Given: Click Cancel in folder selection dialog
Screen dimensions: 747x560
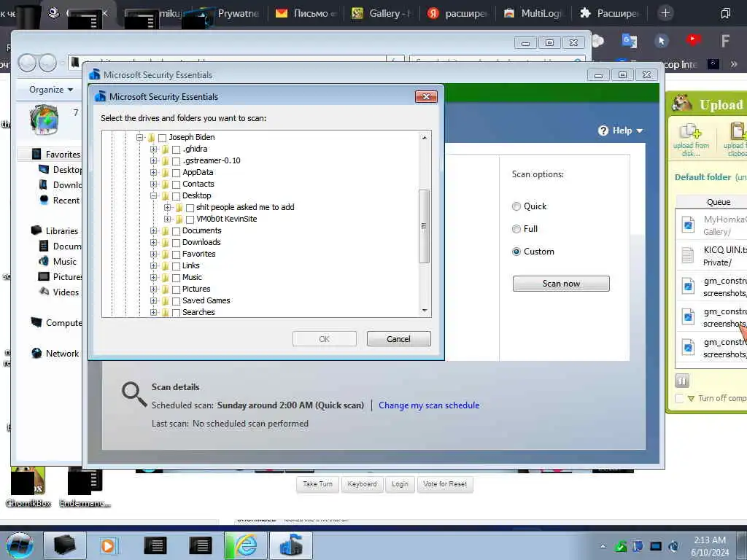Looking at the screenshot, I should tap(398, 339).
